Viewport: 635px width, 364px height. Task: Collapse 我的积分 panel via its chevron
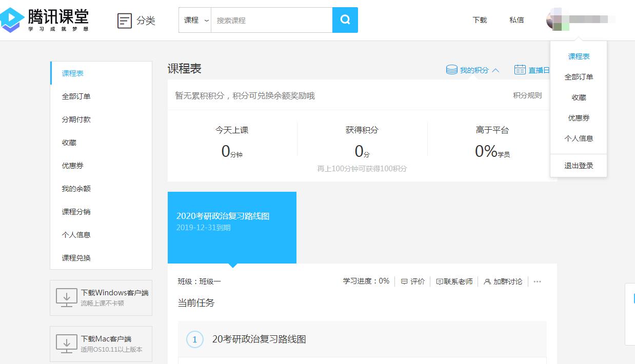click(x=495, y=69)
